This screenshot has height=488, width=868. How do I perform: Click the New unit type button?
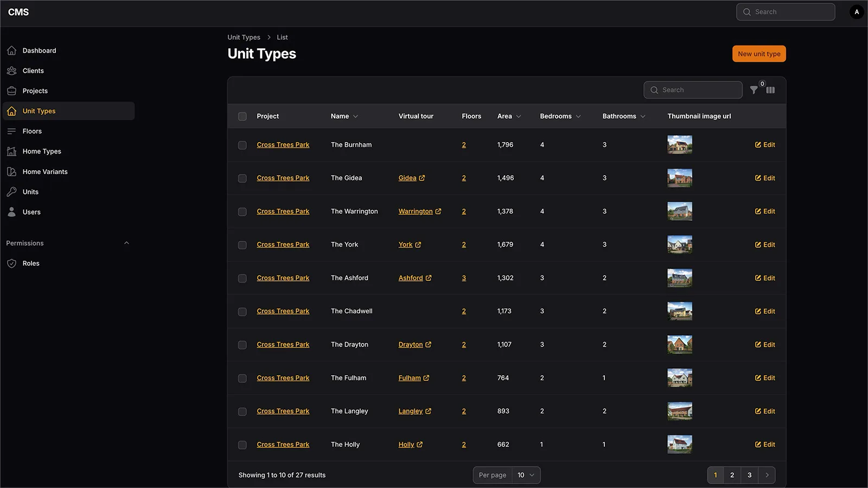point(758,53)
